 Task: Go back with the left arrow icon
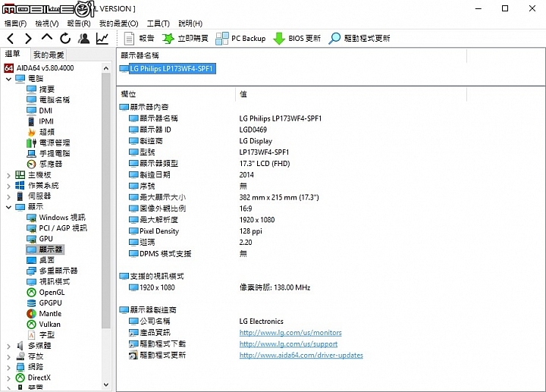[x=11, y=39]
